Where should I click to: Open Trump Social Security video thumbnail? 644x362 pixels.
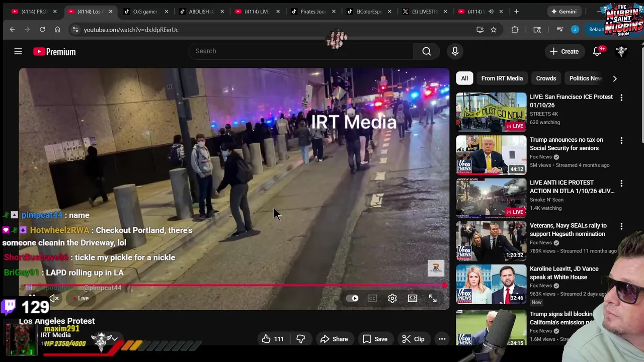point(491,155)
